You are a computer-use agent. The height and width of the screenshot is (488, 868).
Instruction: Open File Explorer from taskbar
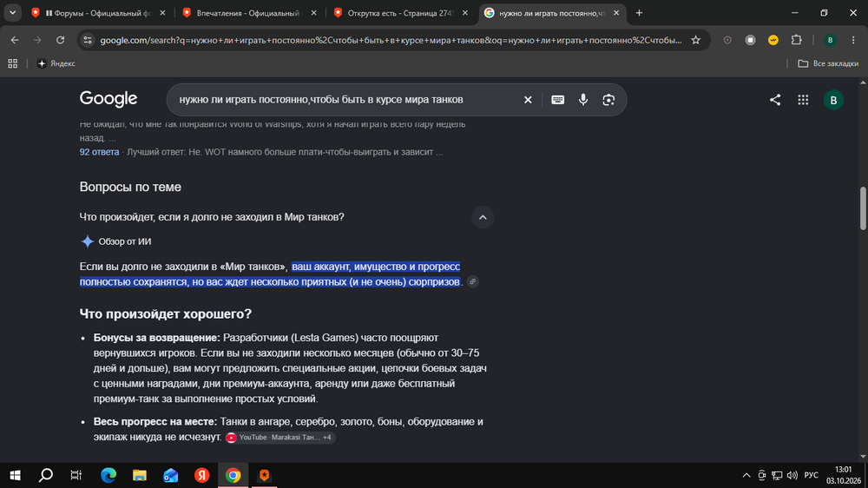140,475
